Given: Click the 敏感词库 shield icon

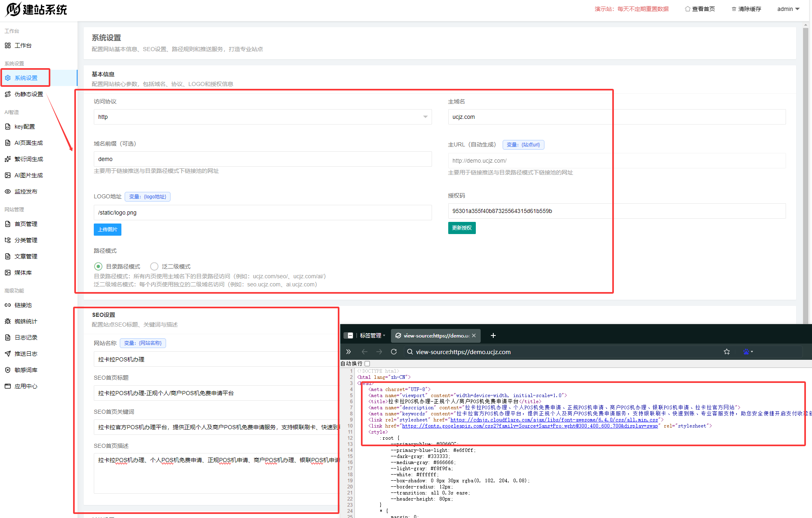Looking at the screenshot, I should point(8,370).
